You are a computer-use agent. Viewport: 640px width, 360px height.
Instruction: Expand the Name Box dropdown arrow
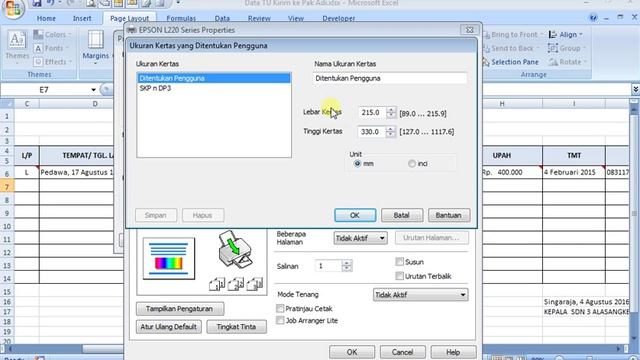93,90
